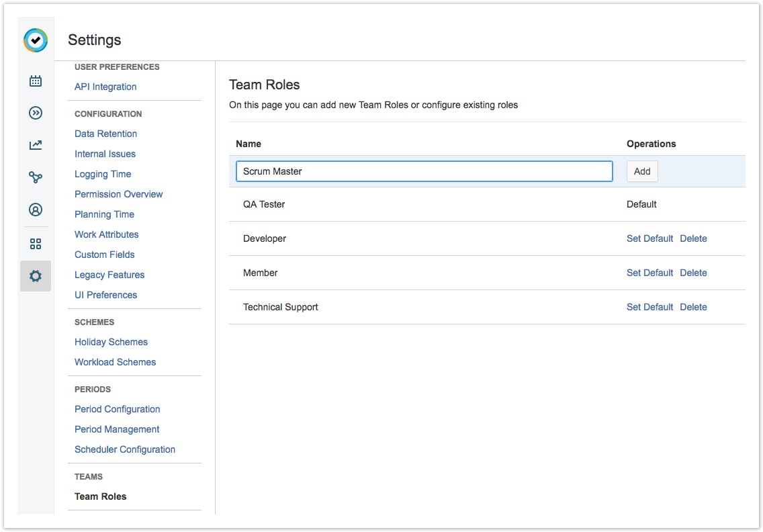
Task: Click the Add button for new role
Action: tap(642, 171)
